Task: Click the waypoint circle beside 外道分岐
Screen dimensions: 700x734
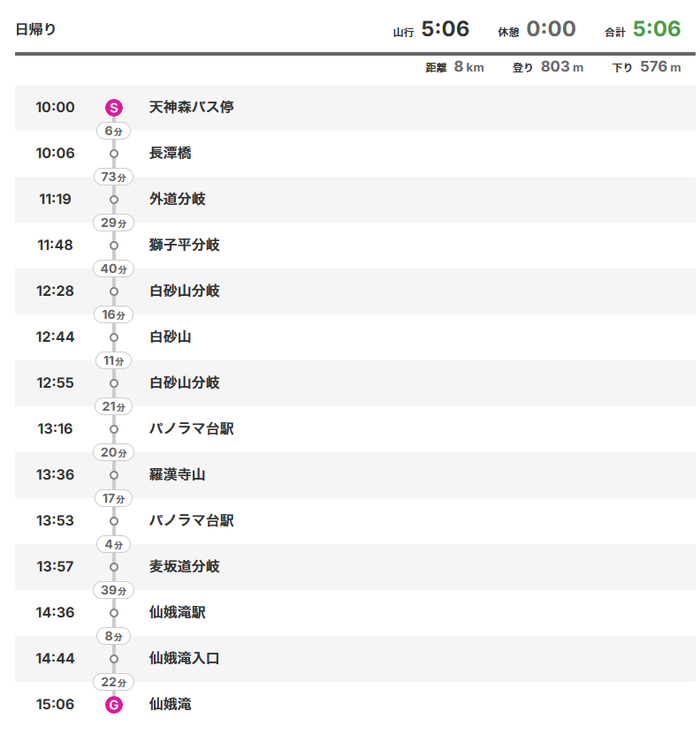Action: tap(113, 200)
